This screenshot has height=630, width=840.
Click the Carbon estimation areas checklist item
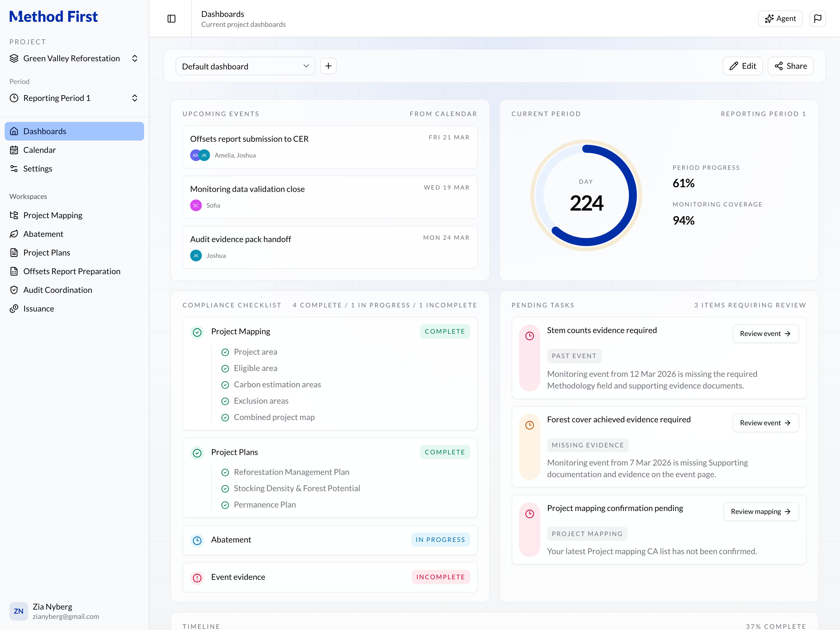pyautogui.click(x=271, y=385)
